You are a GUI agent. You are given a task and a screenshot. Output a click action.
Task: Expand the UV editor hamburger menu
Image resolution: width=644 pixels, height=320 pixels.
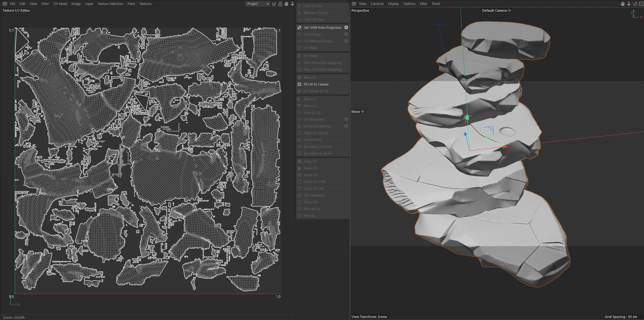[x=5, y=4]
